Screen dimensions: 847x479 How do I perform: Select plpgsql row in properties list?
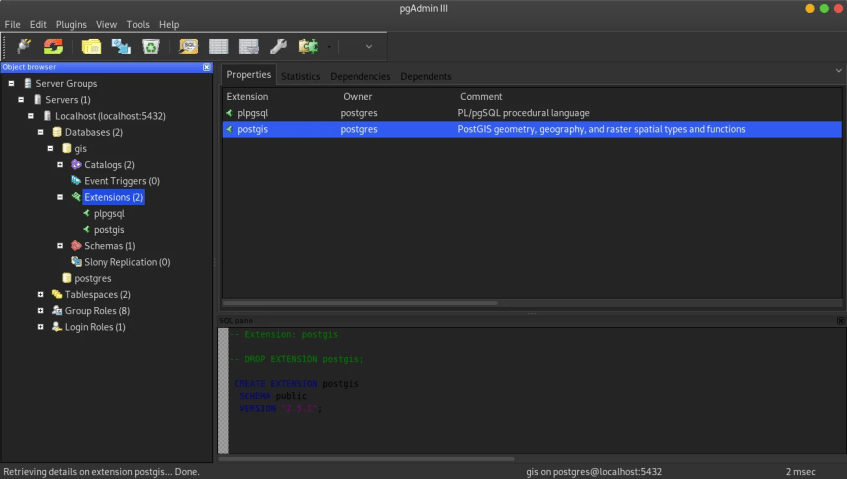(532, 113)
